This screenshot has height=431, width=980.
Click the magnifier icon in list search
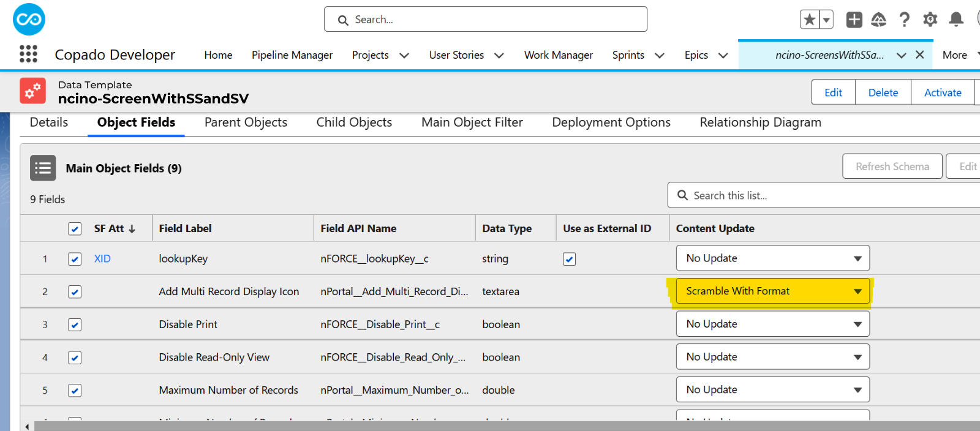point(682,195)
